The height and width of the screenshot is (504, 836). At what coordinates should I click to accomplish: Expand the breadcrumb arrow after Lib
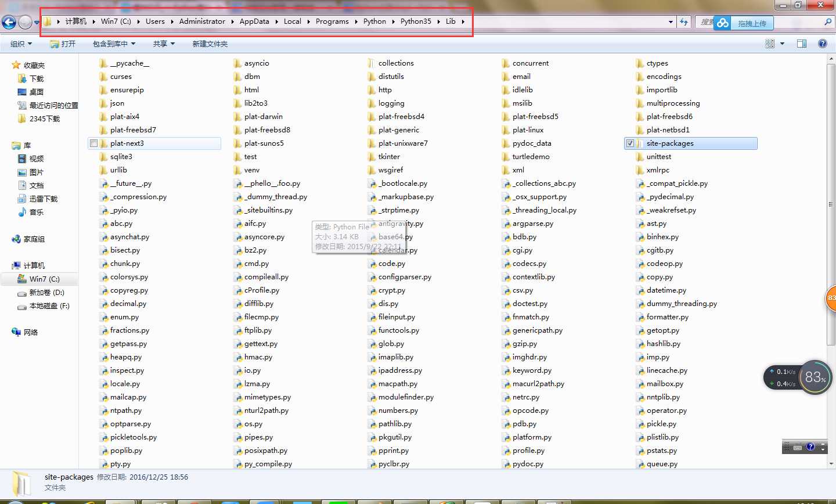(x=463, y=21)
